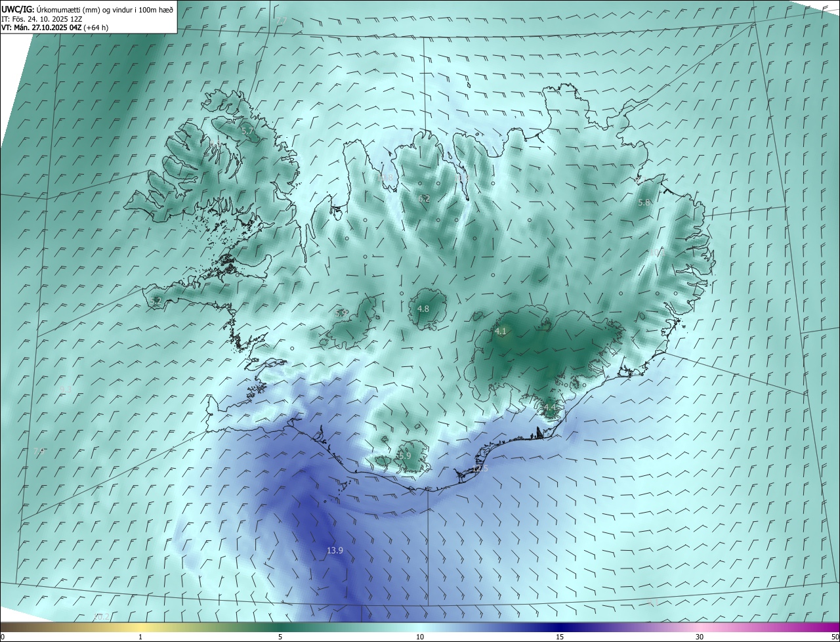Click the 'VT: Mán. 27.10.2025 04Z (+64 h)' line

55,28
